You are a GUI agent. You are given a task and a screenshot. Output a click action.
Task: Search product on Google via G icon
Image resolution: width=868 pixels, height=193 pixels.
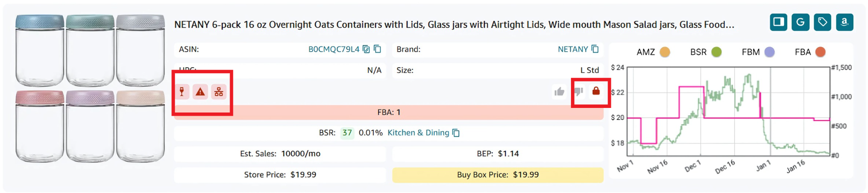800,22
